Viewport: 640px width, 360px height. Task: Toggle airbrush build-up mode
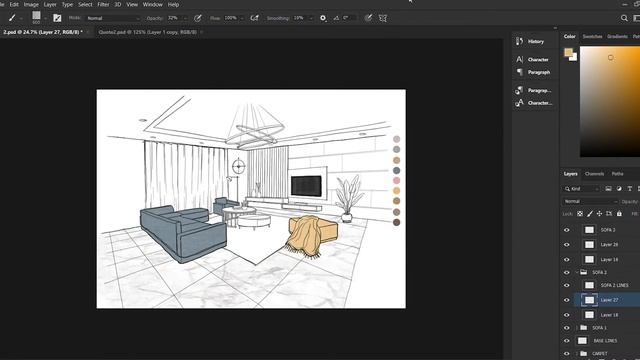pos(254,18)
